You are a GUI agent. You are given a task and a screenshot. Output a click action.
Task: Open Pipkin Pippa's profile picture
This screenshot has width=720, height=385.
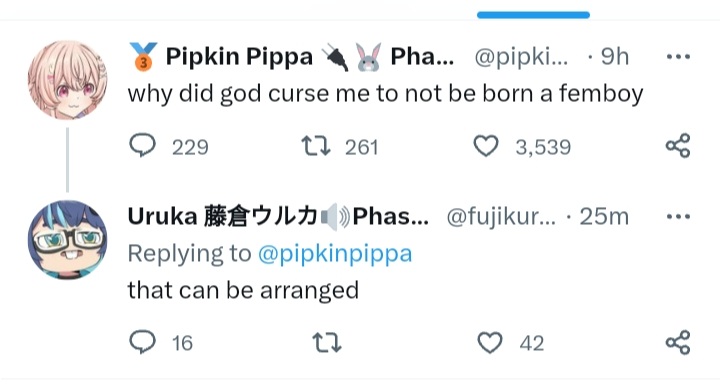point(68,80)
